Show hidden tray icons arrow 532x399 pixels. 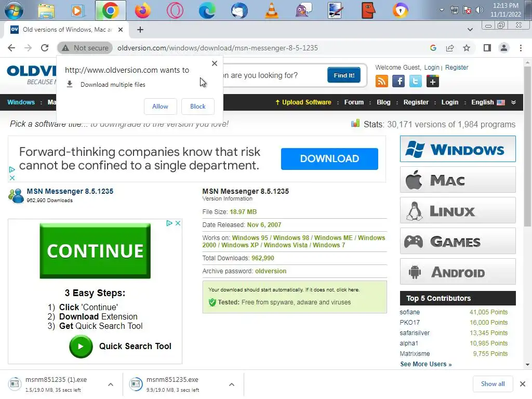[442, 10]
